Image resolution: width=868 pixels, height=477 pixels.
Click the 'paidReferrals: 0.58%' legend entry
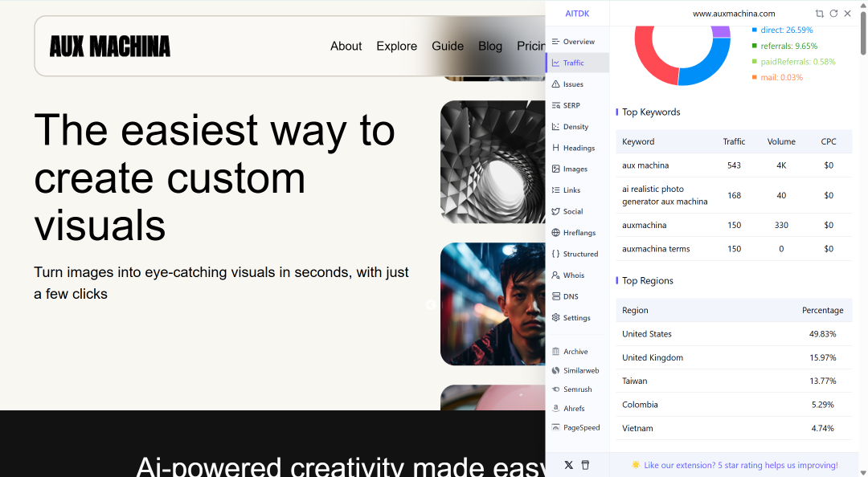793,61
